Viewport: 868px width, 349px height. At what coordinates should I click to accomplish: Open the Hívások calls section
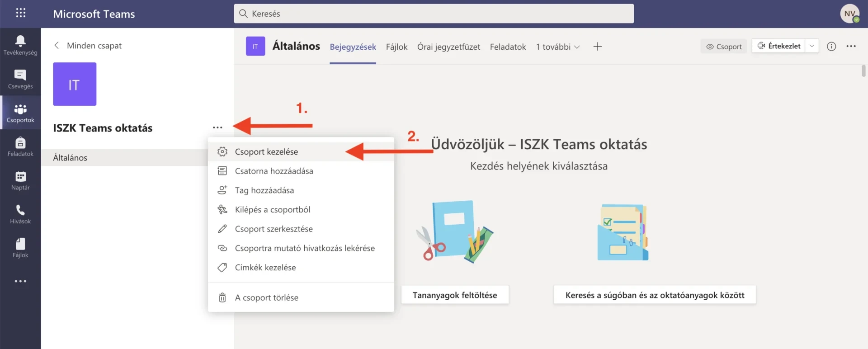coord(20,214)
